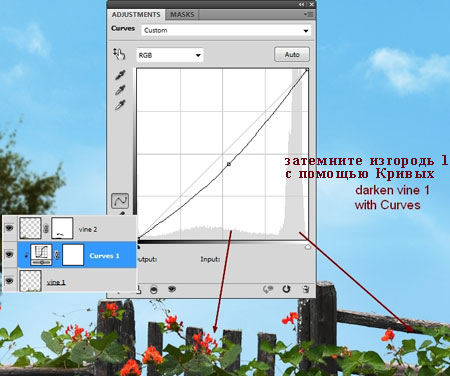Select the edit points curve mode button
Screen dimensions: 450x376
(120, 201)
